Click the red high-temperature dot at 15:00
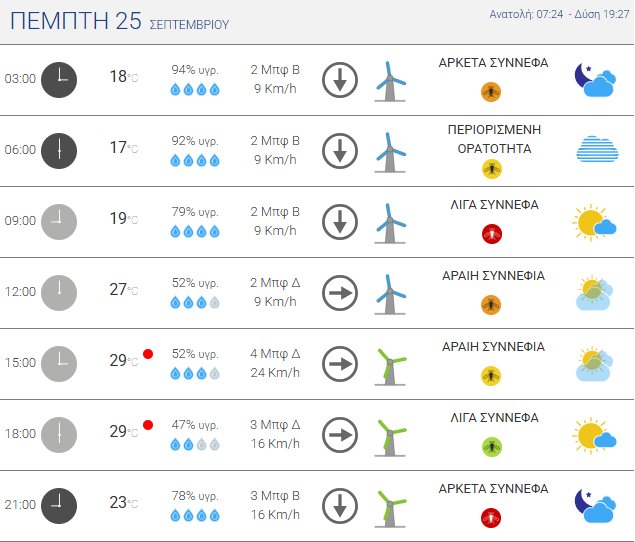635x542 pixels. click(x=148, y=354)
